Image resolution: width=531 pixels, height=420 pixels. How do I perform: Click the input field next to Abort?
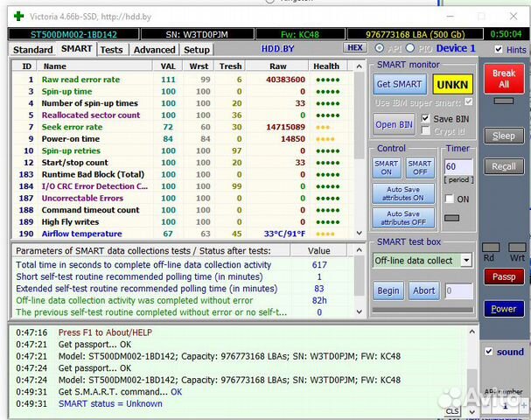(459, 290)
